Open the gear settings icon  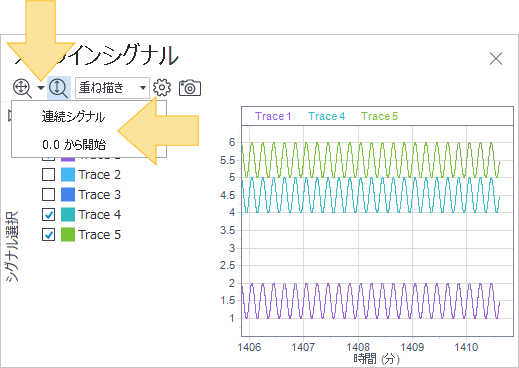pos(162,88)
